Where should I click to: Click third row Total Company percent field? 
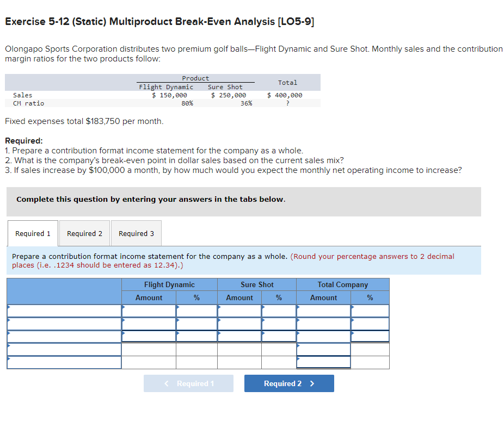click(370, 336)
